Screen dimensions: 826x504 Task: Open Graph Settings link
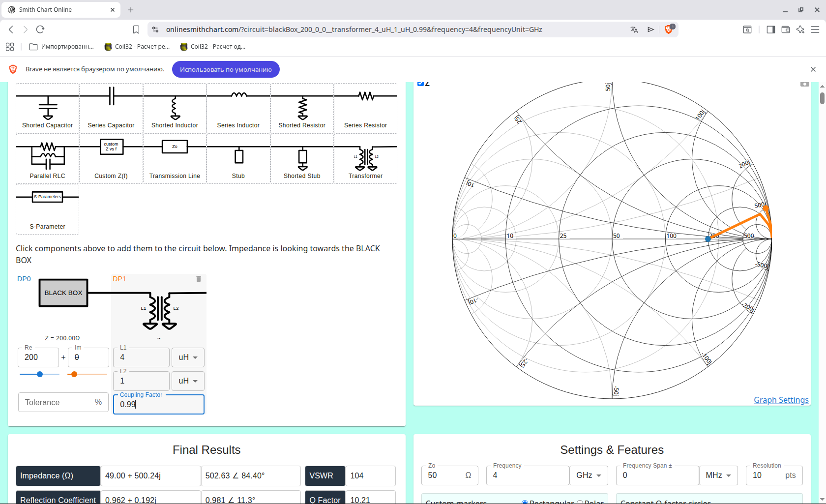[781, 400]
